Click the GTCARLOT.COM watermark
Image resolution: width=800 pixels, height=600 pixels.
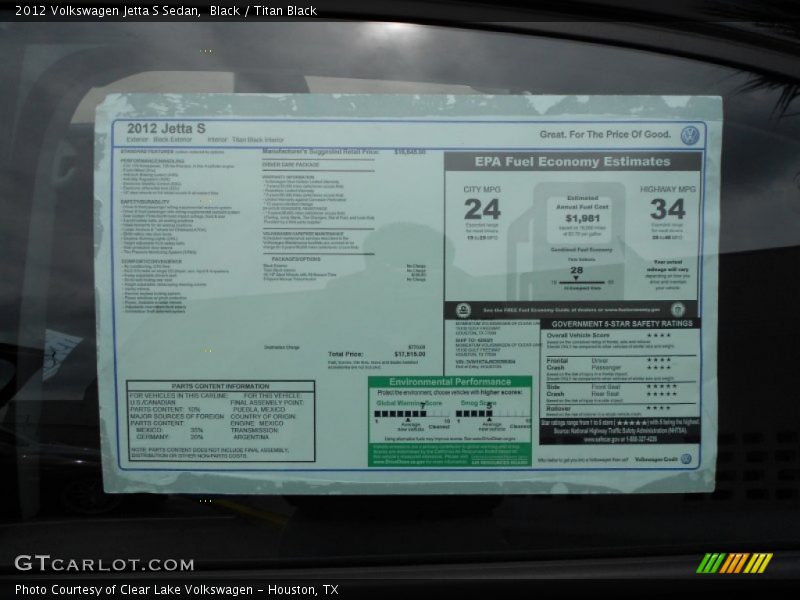point(104,564)
